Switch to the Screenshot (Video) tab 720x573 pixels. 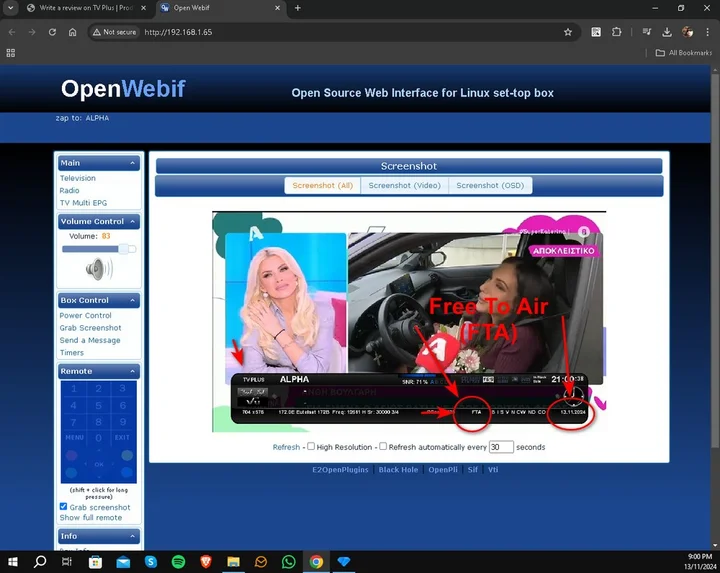[x=405, y=185]
